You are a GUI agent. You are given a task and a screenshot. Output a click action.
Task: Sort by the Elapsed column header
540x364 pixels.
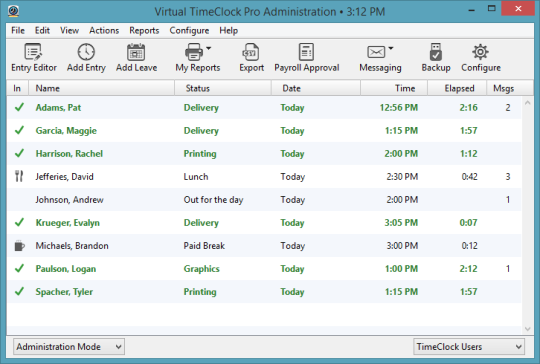pos(457,88)
